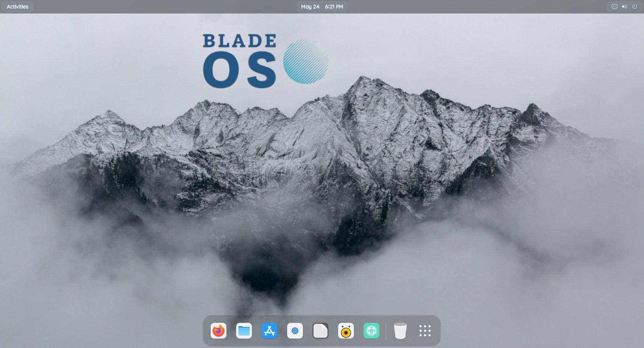Open the yellow speaker music player
Screen dimensions: 644x348
tap(346, 331)
